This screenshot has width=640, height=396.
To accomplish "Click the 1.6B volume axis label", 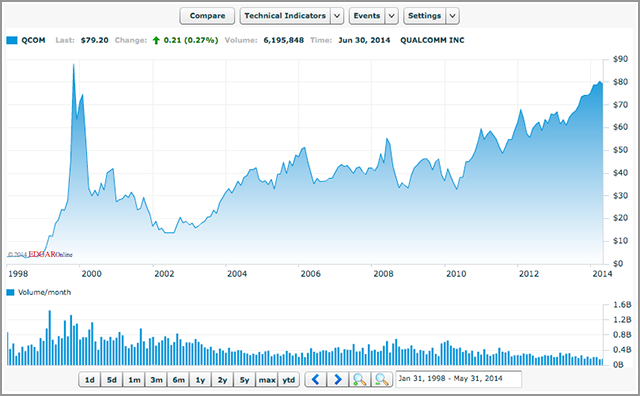I will (622, 305).
